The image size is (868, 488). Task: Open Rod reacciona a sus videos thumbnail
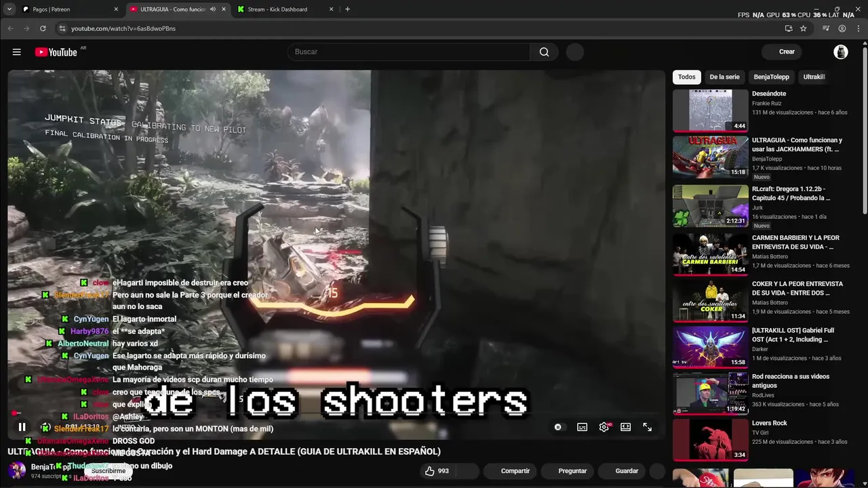pos(711,393)
